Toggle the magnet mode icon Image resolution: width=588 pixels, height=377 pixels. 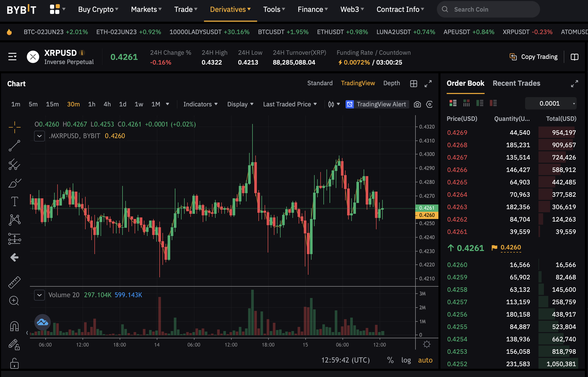coord(14,326)
